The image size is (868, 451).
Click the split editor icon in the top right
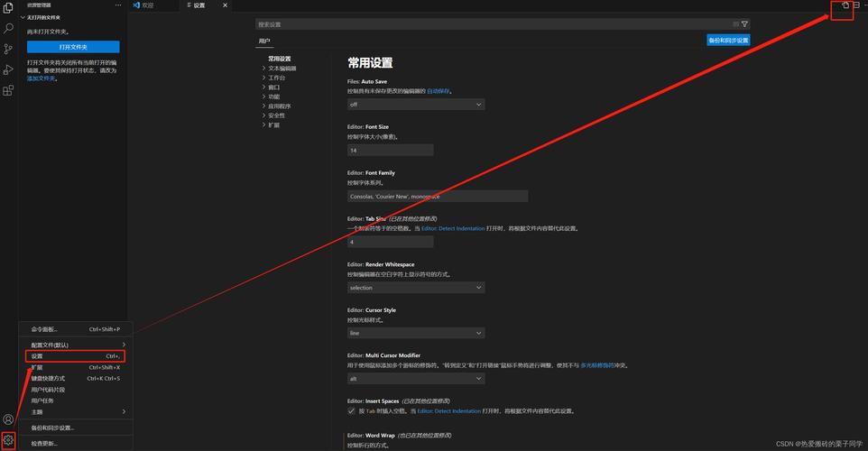coord(856,5)
